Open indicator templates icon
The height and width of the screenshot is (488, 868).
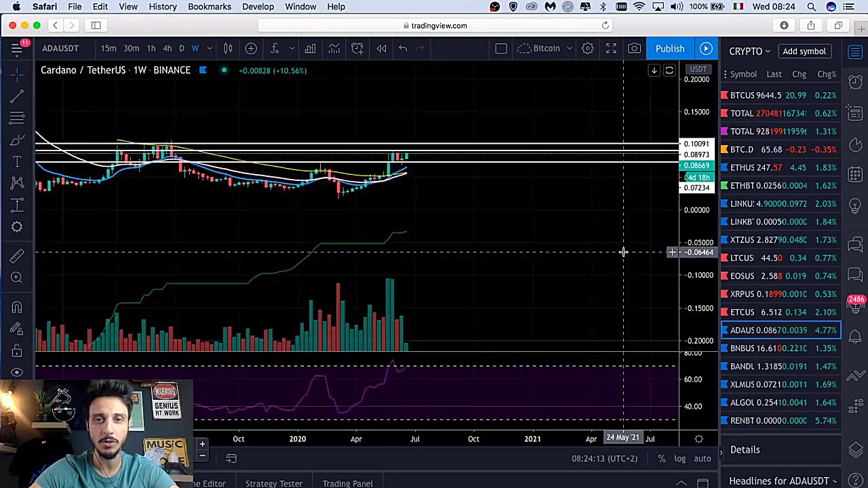334,48
